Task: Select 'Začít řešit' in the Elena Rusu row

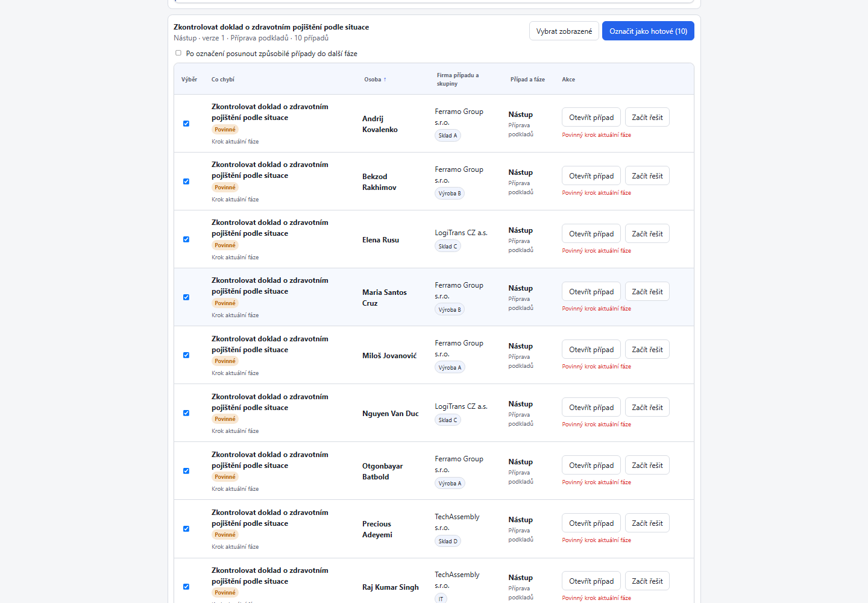Action: point(647,233)
